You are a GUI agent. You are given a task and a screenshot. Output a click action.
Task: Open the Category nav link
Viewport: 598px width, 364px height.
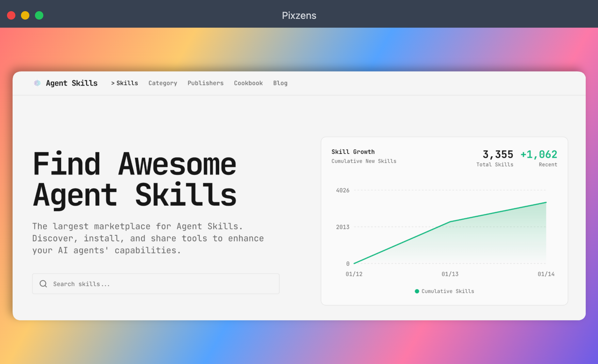163,83
